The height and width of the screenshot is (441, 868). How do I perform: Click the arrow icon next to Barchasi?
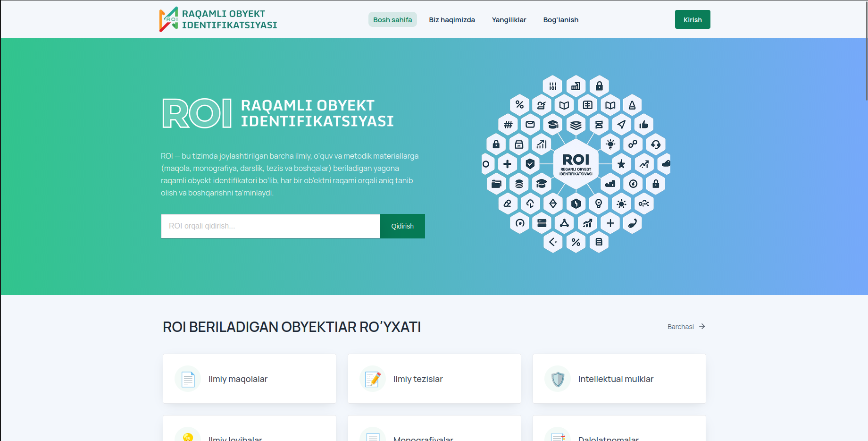coord(702,326)
